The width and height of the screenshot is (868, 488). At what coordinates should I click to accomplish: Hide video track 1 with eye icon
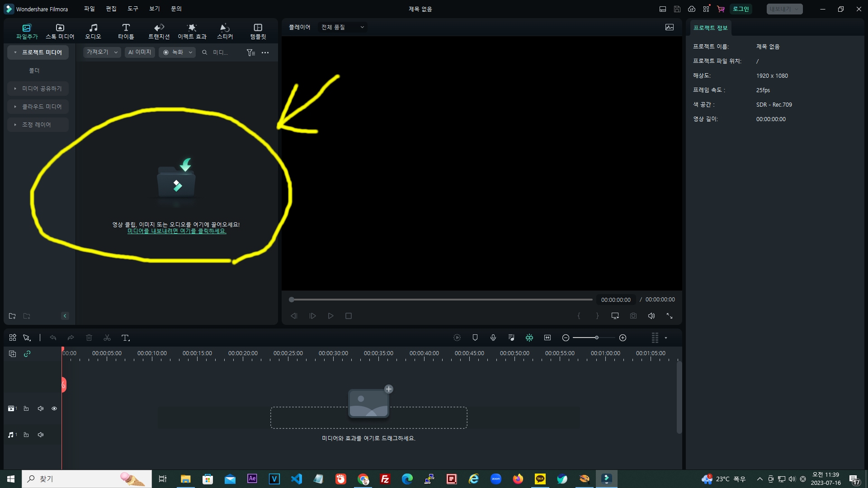click(54, 408)
